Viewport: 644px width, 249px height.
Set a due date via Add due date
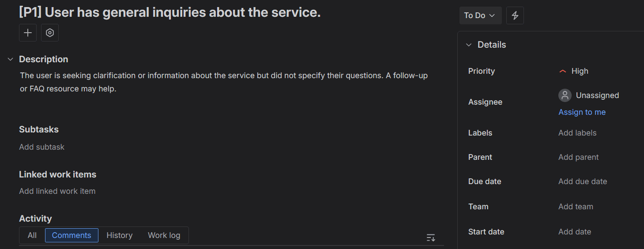click(583, 181)
